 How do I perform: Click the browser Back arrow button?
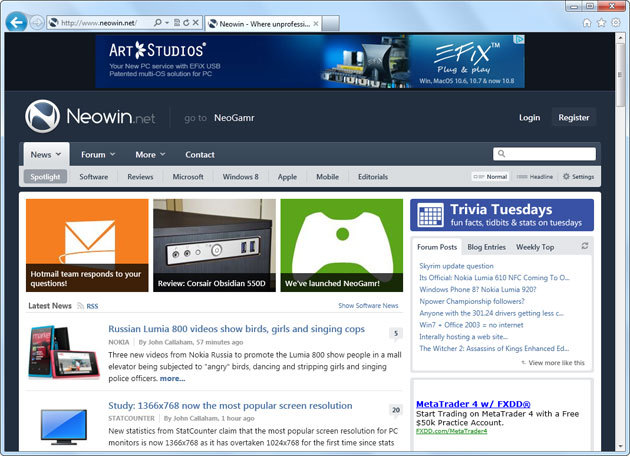(x=16, y=22)
